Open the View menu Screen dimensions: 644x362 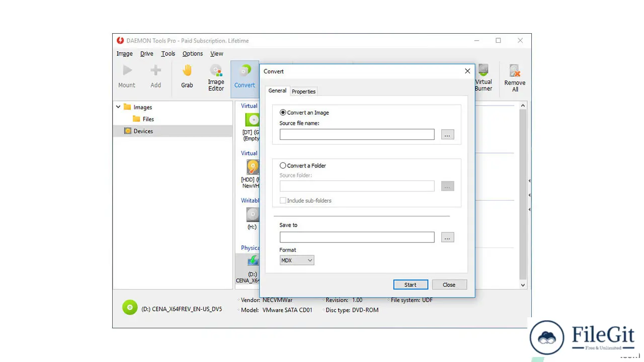(217, 54)
